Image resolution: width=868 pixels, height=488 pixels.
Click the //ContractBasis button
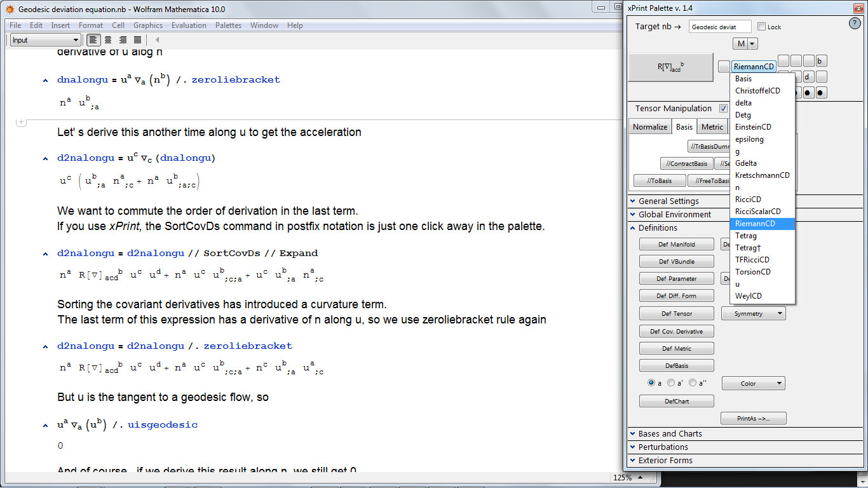(687, 164)
